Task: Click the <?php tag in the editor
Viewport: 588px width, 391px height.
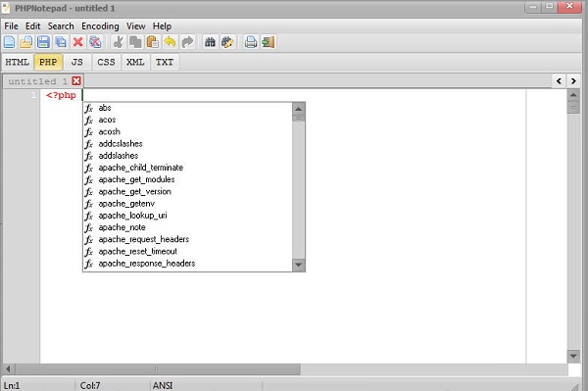Action: [x=61, y=95]
